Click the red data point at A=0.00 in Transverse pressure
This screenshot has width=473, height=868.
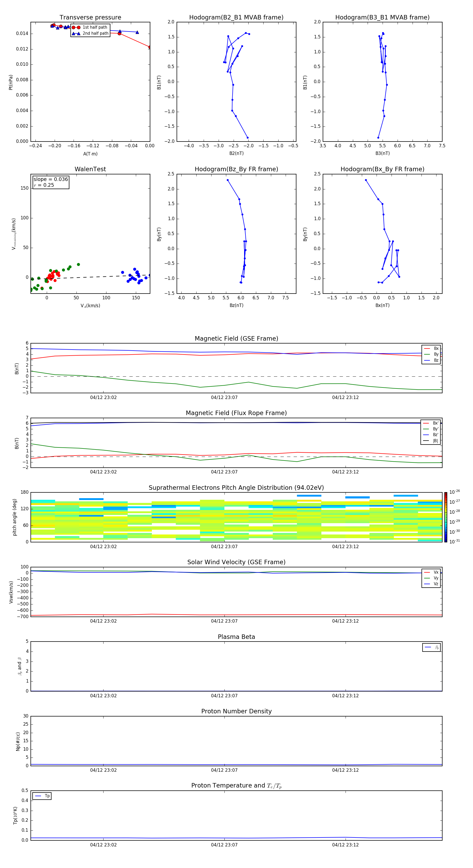coord(150,47)
